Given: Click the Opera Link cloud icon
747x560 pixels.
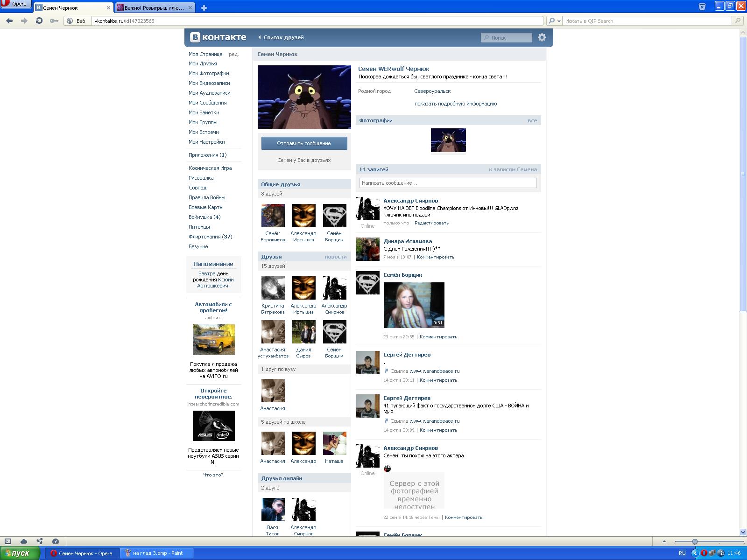Looking at the screenshot, I should point(24,541).
